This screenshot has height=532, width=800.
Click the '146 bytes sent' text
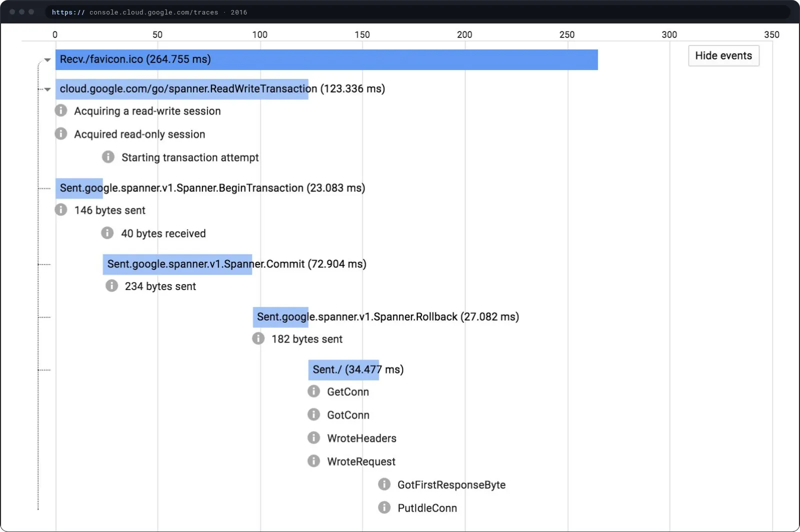(x=110, y=210)
